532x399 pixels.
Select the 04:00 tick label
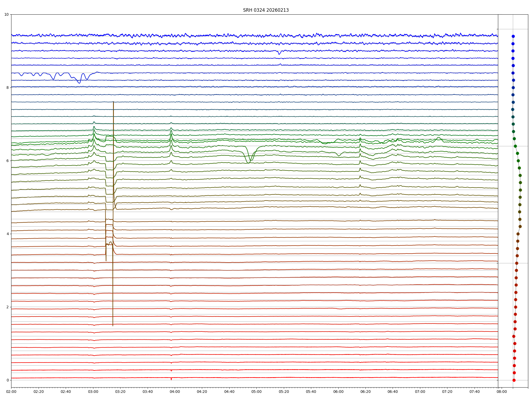175,392
